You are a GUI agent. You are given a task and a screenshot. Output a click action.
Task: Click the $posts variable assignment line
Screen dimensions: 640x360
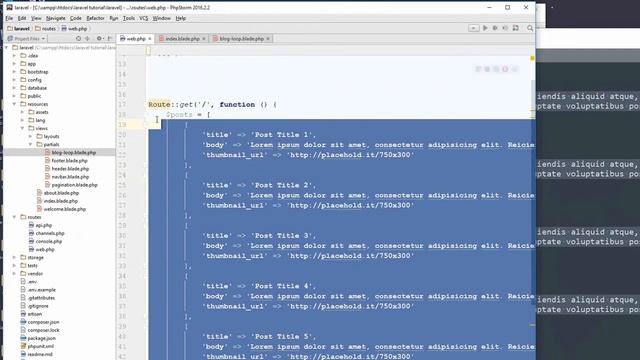point(188,115)
